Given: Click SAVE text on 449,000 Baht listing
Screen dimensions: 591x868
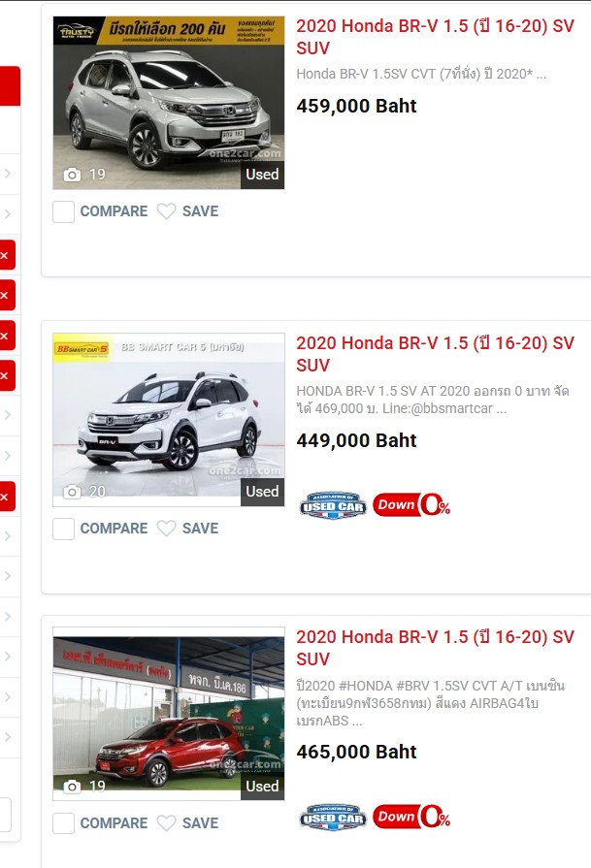Looking at the screenshot, I should (x=200, y=529).
